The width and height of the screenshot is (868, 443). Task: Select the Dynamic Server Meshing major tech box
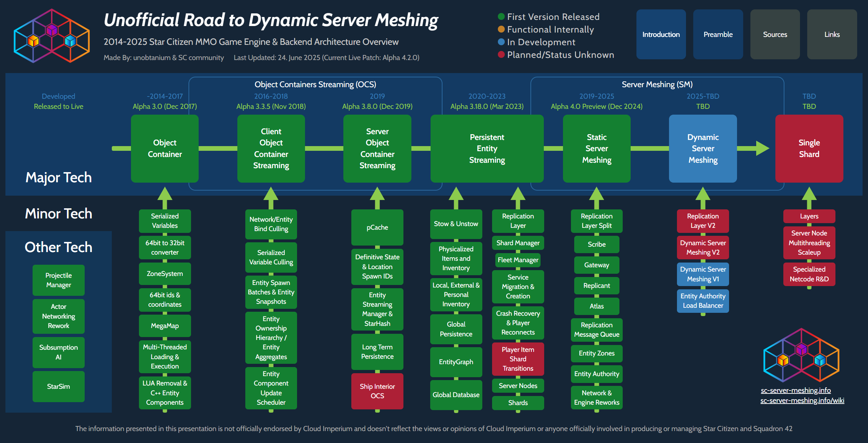(703, 149)
